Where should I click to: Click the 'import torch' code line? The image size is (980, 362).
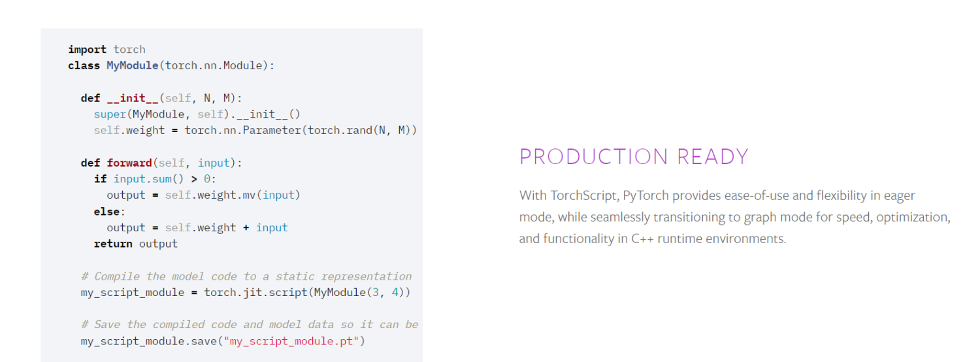coord(106,49)
